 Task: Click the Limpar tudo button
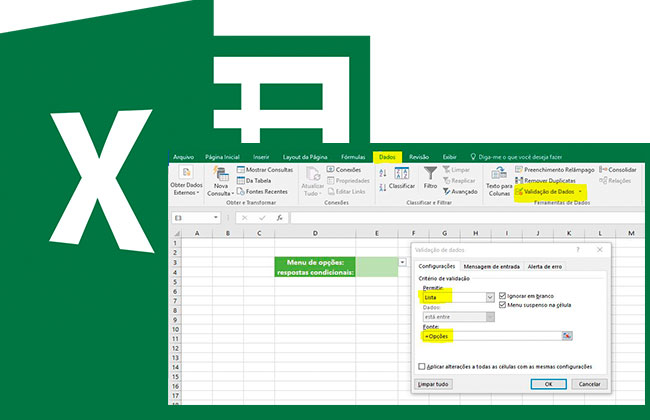point(433,384)
